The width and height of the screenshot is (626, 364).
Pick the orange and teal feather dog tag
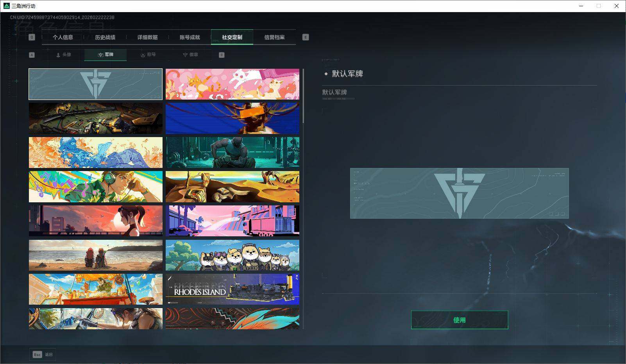coord(233,318)
